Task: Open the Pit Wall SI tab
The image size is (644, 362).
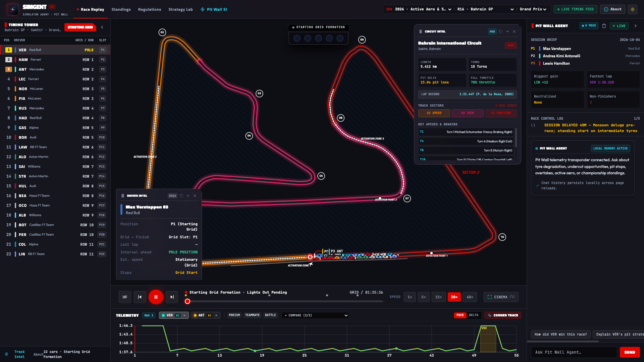Action: (214, 9)
